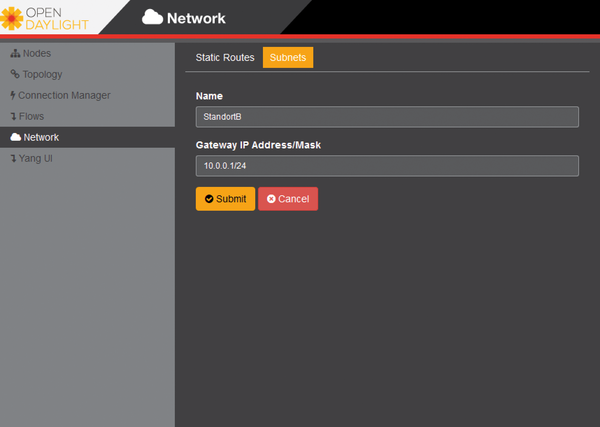Submit the subnet form
The image size is (600, 427).
(x=225, y=199)
